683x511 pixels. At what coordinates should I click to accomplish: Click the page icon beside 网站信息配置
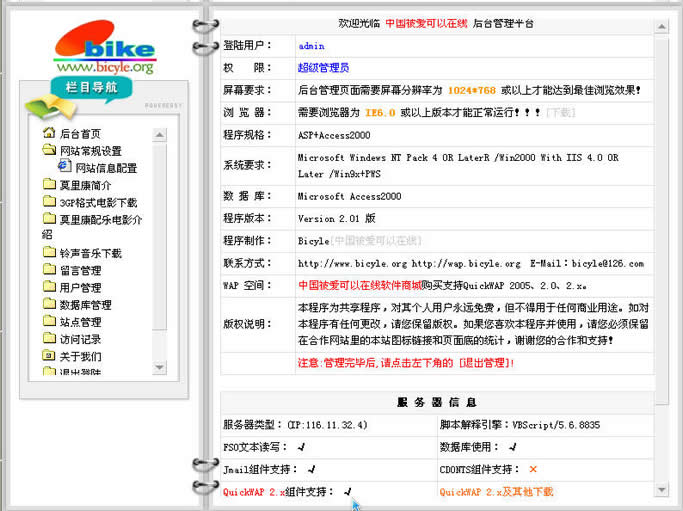pyautogui.click(x=65, y=166)
